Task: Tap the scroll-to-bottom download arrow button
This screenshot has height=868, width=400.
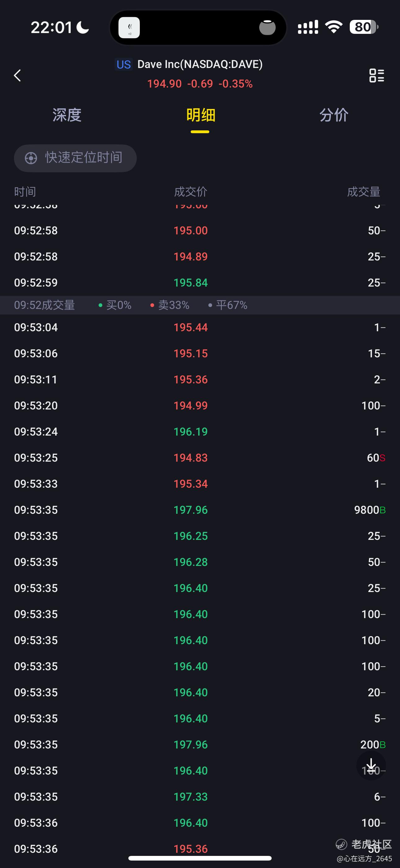Action: [x=371, y=765]
